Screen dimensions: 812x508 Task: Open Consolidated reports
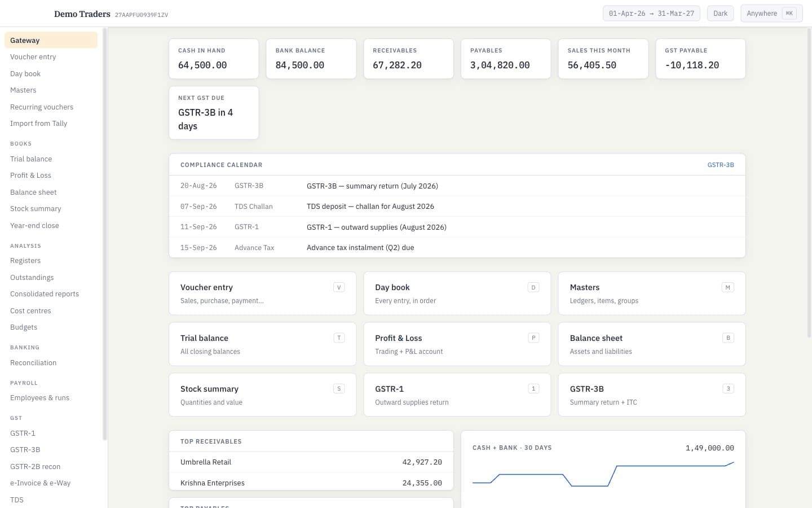point(51,294)
